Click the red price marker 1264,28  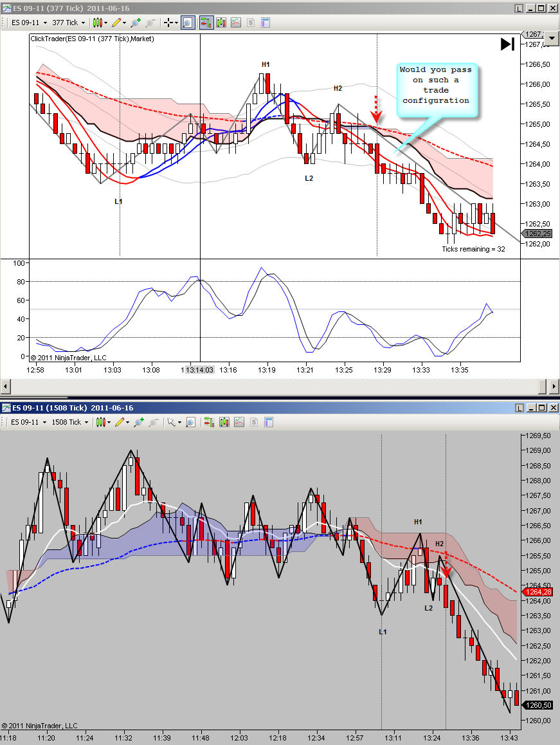click(537, 591)
